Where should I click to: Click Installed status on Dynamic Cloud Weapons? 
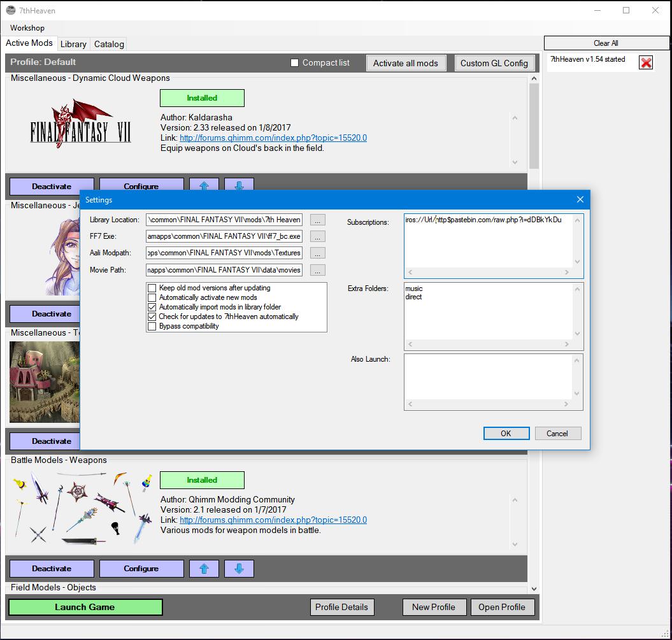click(203, 98)
